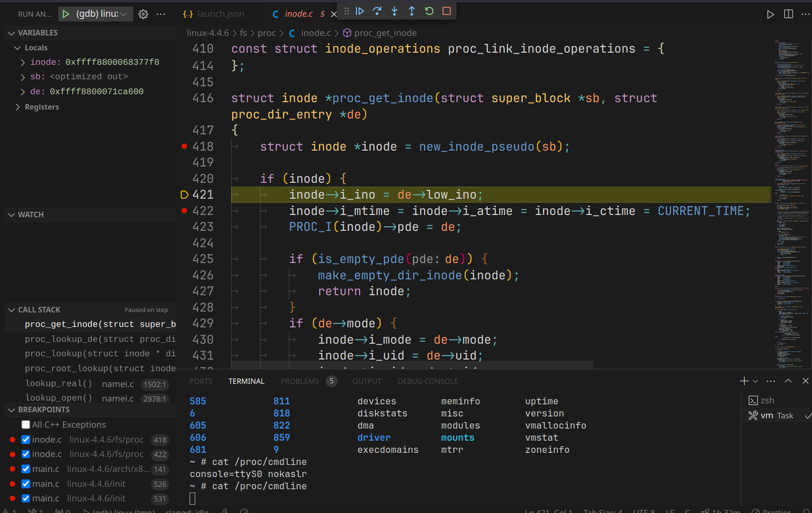812x513 pixels.
Task: Stop the debugger with square icon
Action: 447,11
